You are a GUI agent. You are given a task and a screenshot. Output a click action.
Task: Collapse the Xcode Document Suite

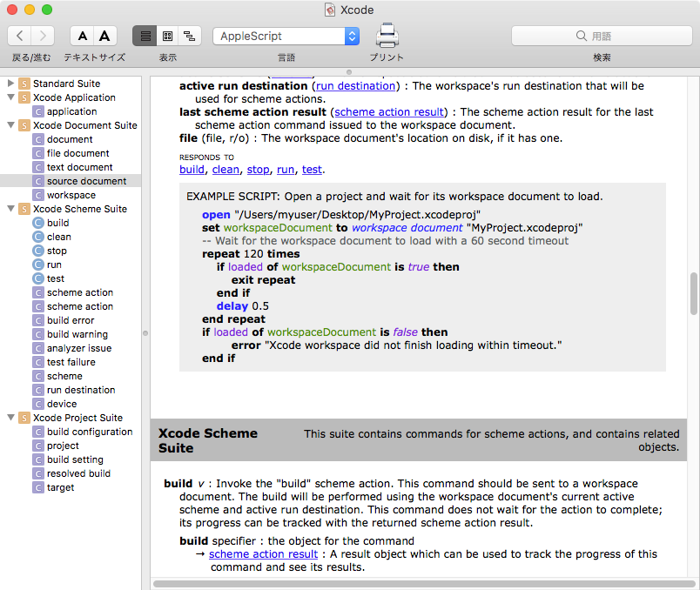pos(11,125)
